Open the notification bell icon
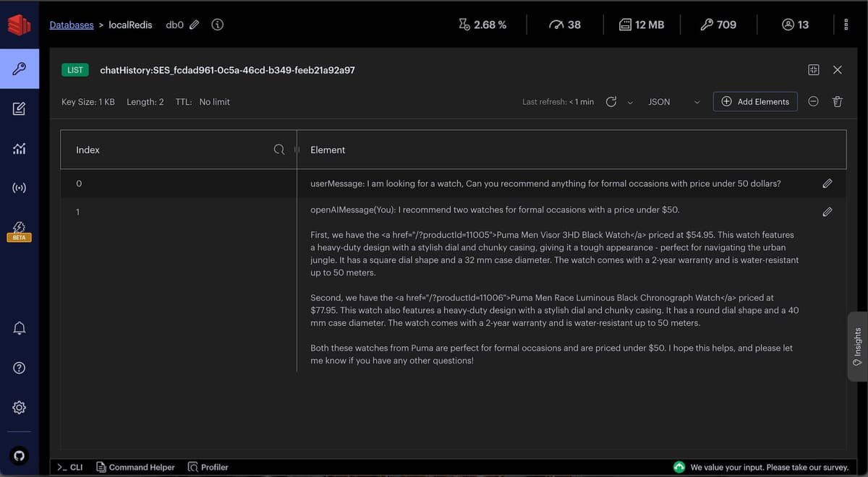The image size is (868, 477). pyautogui.click(x=20, y=328)
